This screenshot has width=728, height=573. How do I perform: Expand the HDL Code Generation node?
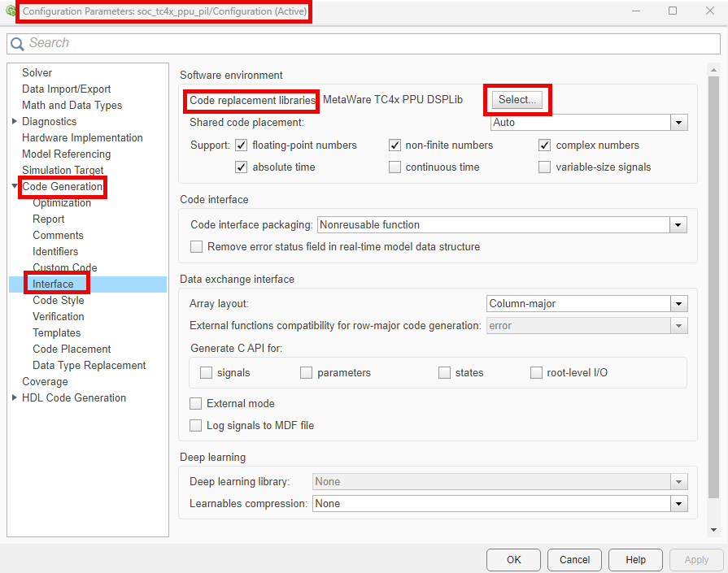pyautogui.click(x=15, y=398)
